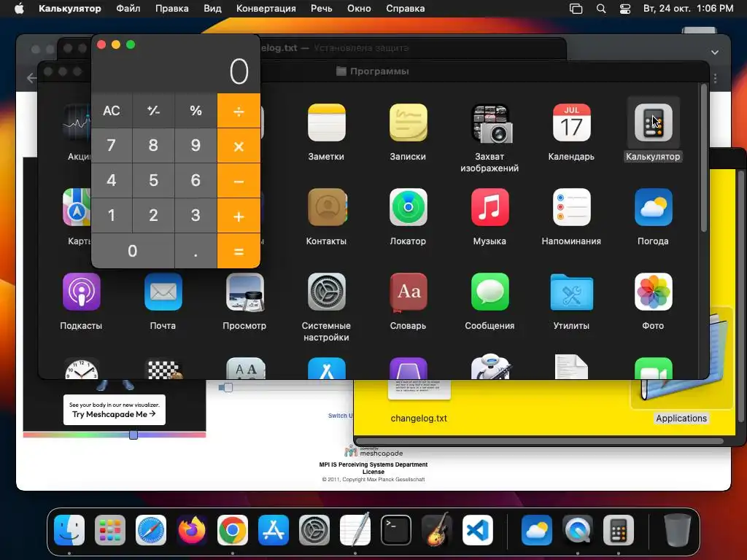Open the Trash in the Dock

[x=678, y=530]
